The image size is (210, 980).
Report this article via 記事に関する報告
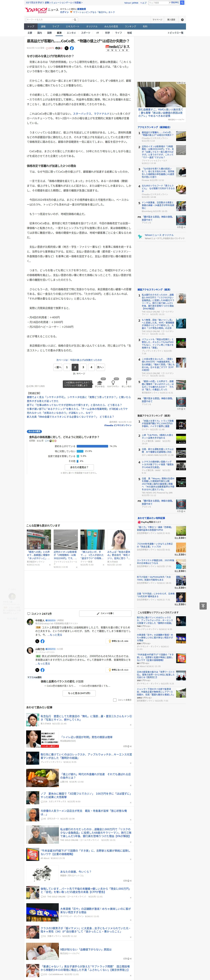[35, 386]
